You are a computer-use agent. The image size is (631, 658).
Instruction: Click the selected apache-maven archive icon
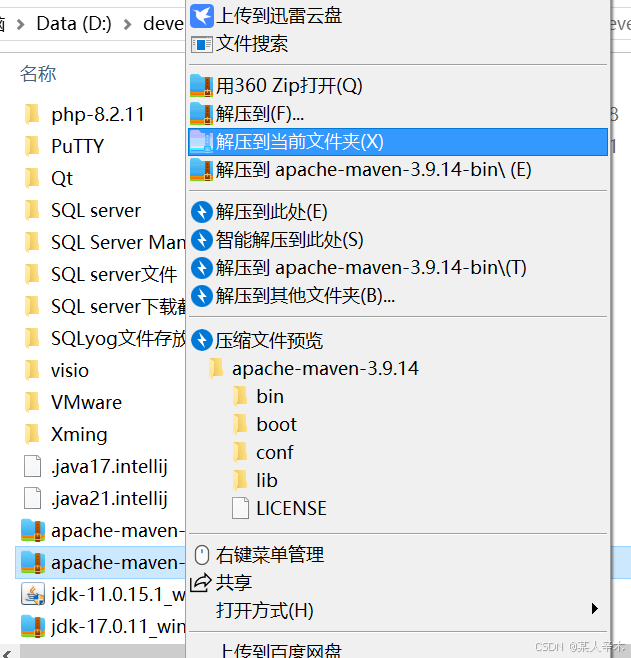[33, 562]
